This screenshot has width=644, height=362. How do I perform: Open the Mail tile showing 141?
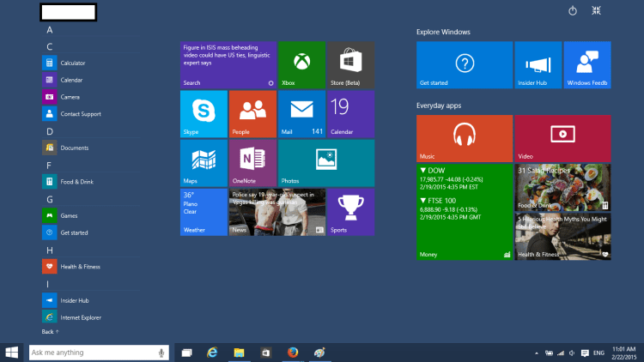tap(301, 114)
